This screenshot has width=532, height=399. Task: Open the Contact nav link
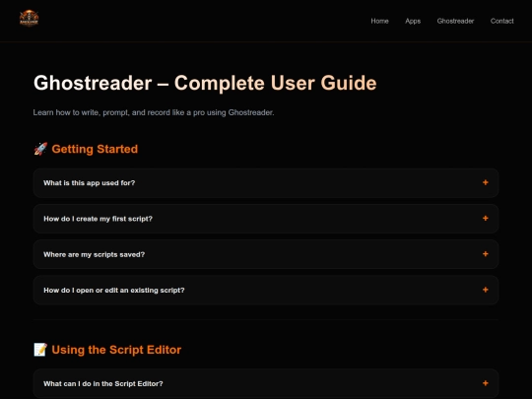pos(501,21)
